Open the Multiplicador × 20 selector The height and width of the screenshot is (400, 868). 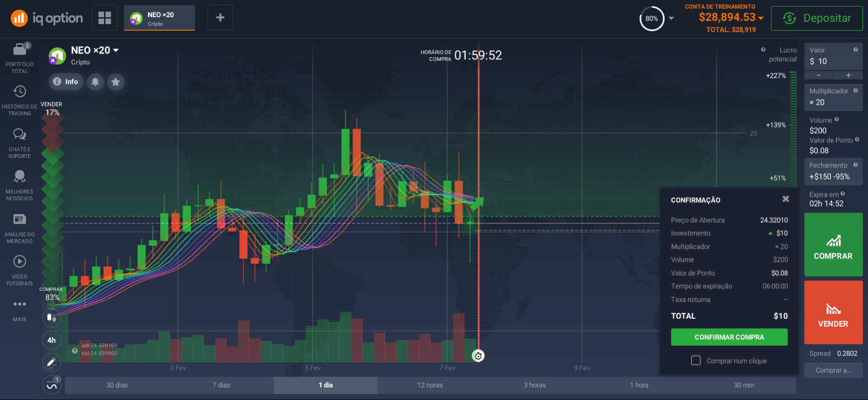(833, 97)
